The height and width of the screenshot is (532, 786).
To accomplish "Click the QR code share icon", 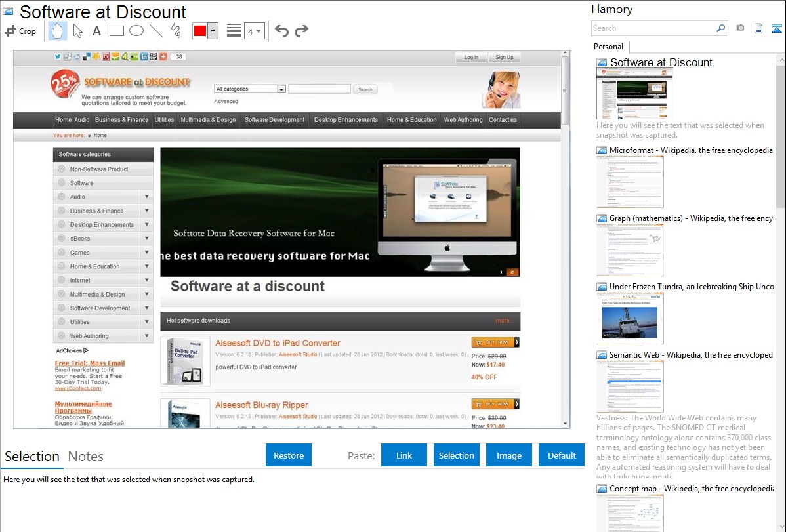I will click(x=154, y=56).
